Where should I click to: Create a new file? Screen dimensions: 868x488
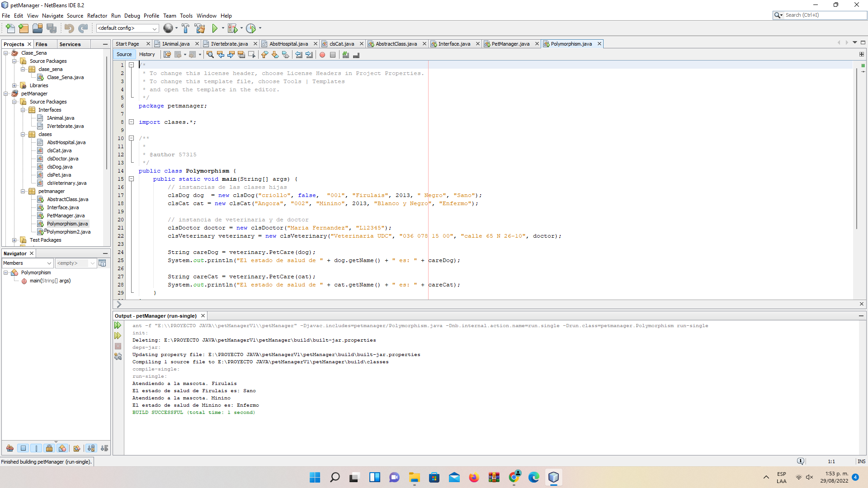point(10,28)
